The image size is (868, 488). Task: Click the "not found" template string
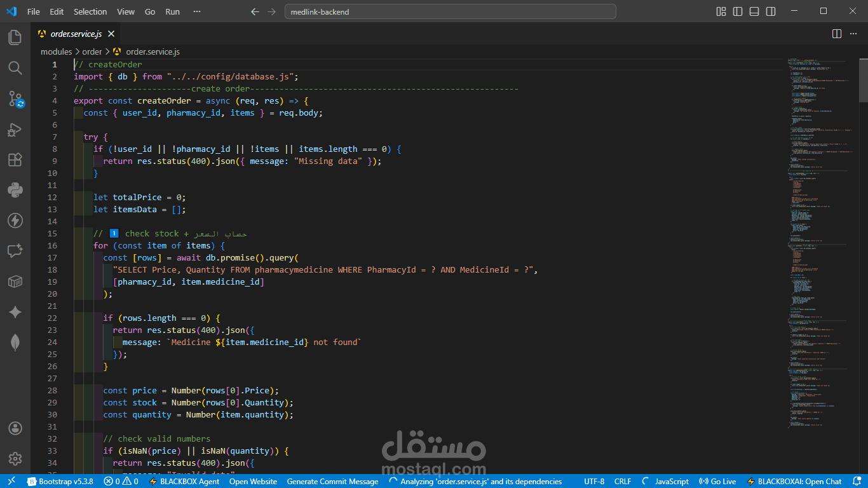264,342
